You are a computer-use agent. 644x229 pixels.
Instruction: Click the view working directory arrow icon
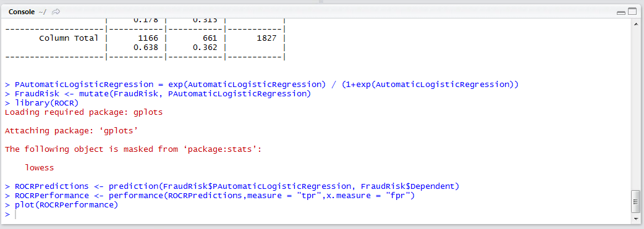point(56,12)
